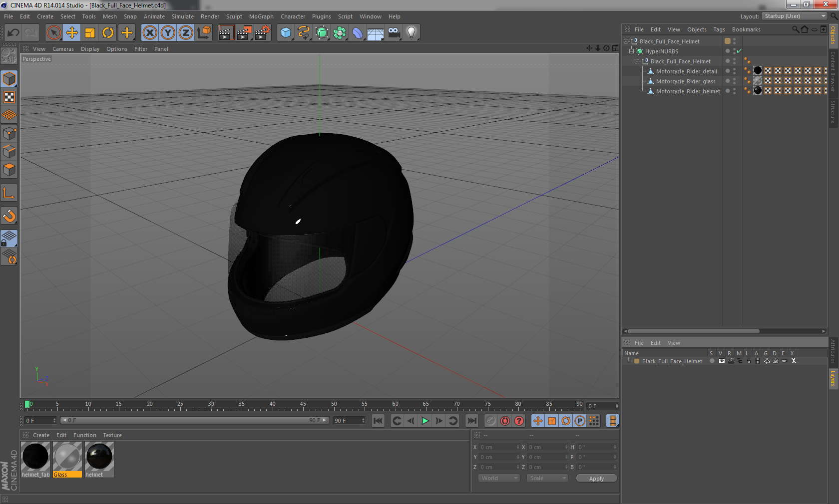Screen dimensions: 839x504
Task: Toggle X axis lock
Action: pyautogui.click(x=149, y=33)
